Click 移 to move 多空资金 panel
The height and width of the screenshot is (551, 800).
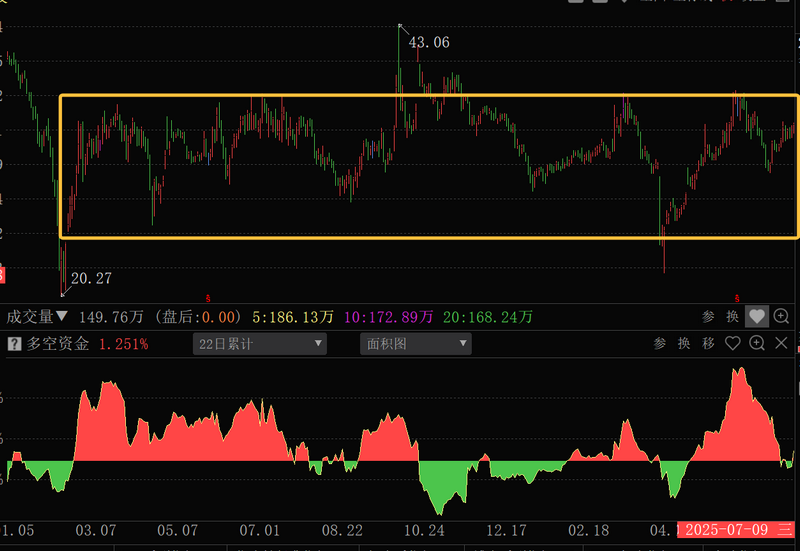(x=708, y=344)
